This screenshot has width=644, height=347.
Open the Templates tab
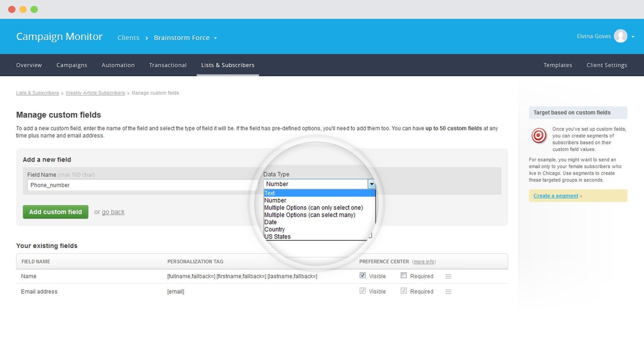click(558, 65)
